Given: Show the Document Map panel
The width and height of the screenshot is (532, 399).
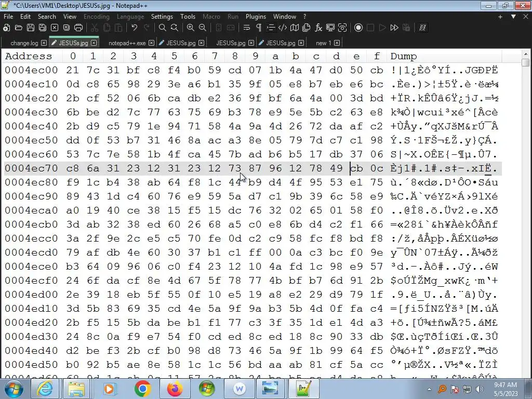Looking at the screenshot, I should coord(295,28).
